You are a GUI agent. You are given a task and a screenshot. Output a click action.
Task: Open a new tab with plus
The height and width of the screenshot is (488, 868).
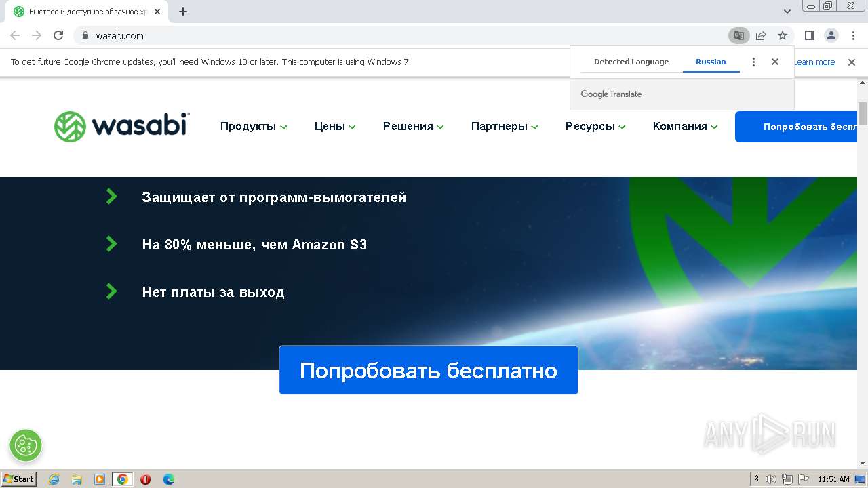183,12
